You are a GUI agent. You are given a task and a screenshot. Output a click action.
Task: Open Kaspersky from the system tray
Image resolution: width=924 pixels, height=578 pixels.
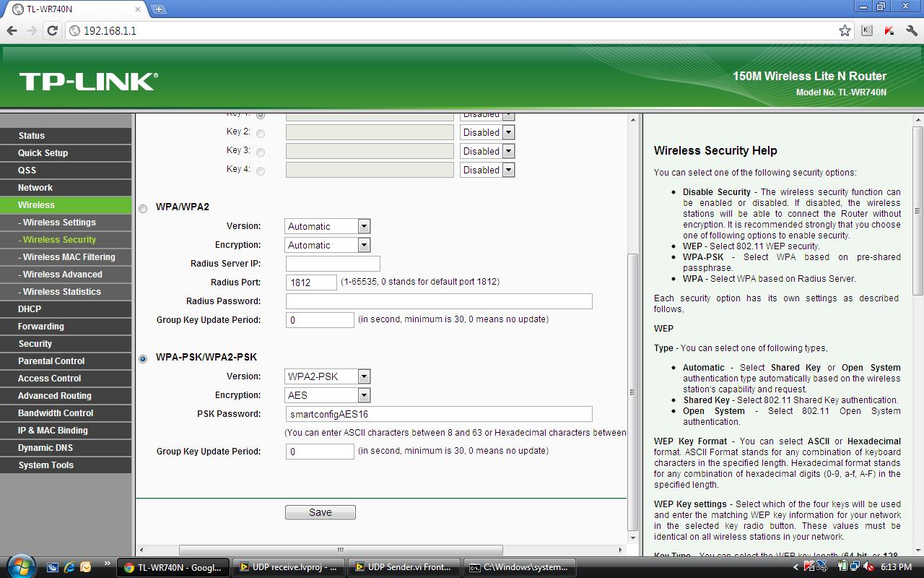[809, 566]
